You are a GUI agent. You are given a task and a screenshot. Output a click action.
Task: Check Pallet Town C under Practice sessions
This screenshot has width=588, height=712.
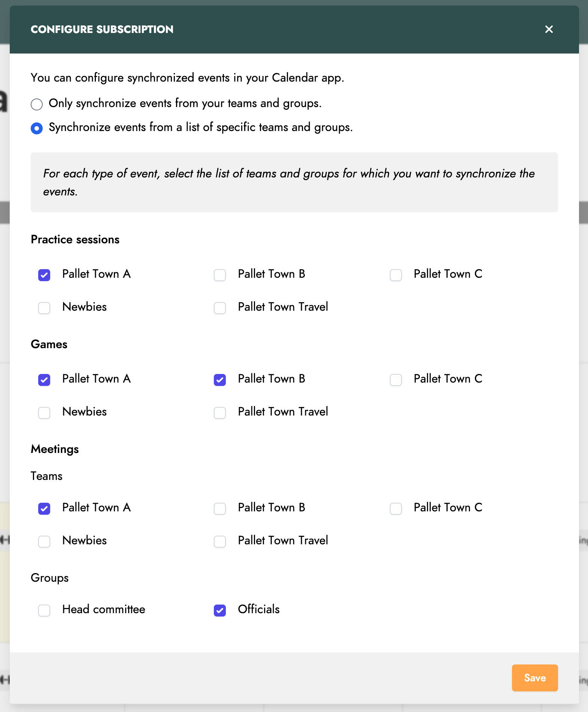(396, 275)
